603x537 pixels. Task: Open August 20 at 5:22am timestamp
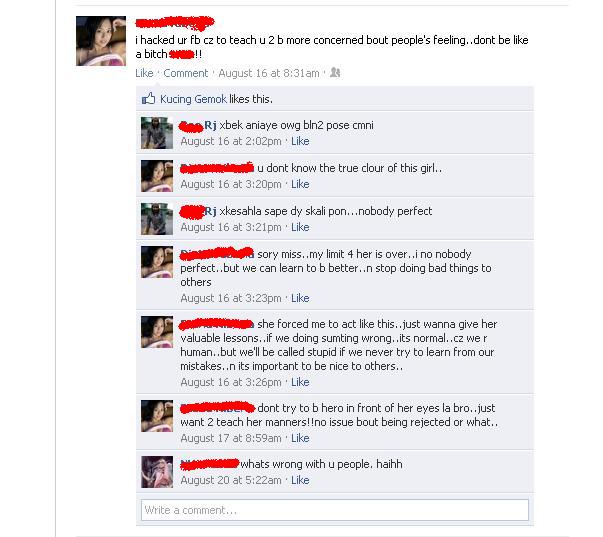(x=231, y=480)
